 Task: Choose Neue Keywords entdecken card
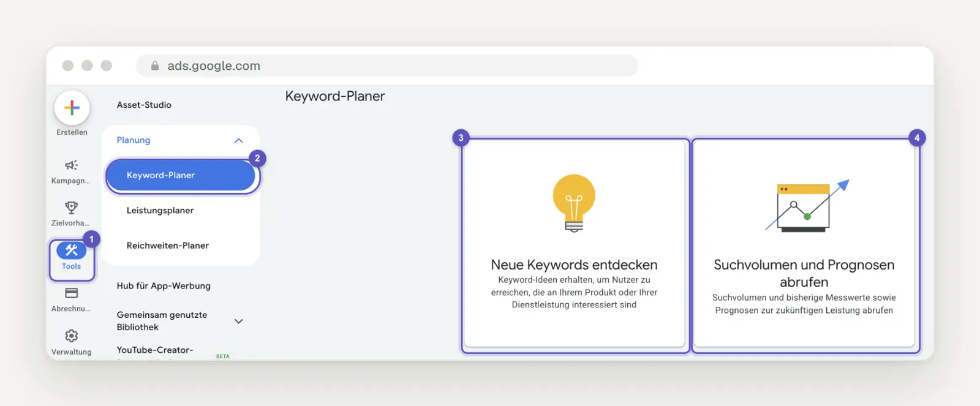coord(575,244)
